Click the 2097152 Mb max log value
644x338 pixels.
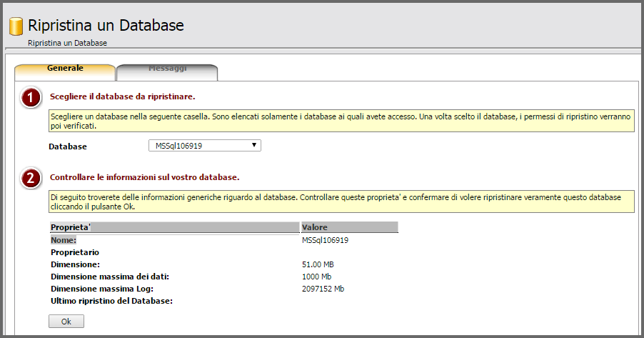323,289
